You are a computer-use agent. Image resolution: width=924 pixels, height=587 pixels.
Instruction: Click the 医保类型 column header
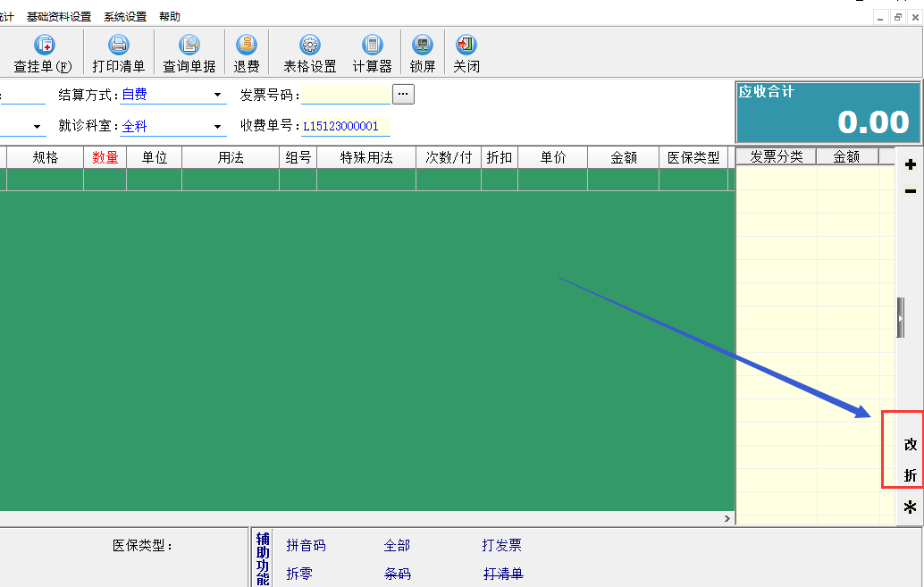[693, 157]
